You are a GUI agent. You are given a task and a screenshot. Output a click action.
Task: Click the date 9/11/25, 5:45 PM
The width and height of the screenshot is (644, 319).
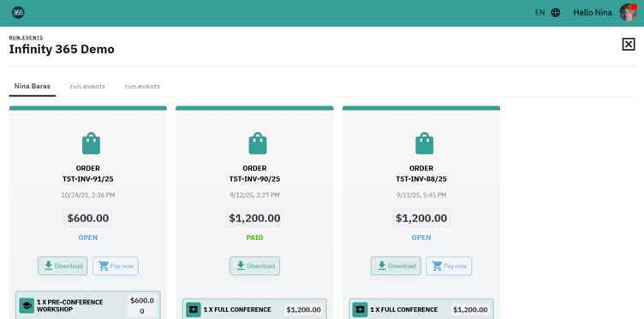coord(421,196)
